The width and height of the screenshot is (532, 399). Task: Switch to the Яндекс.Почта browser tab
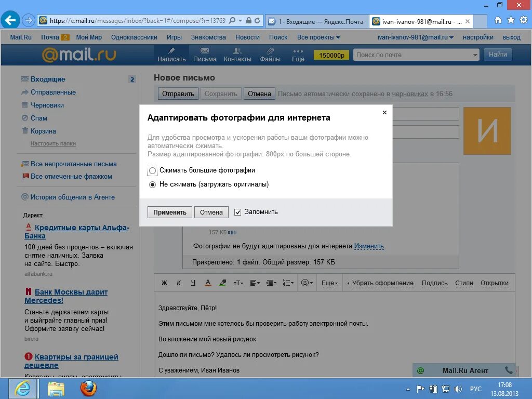pyautogui.click(x=316, y=21)
